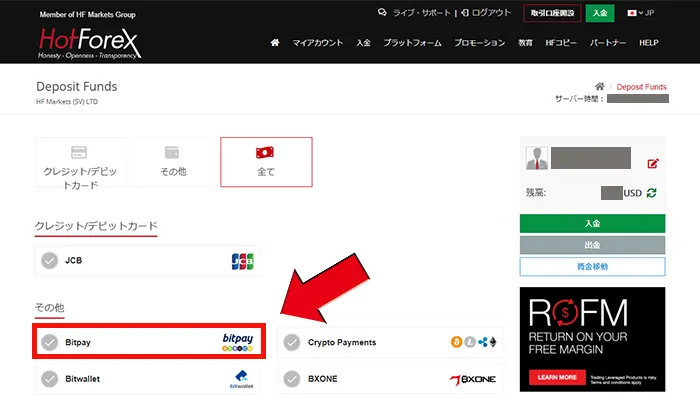Click the HotForex logo
Image resolution: width=700 pixels, height=400 pixels.
tap(89, 43)
